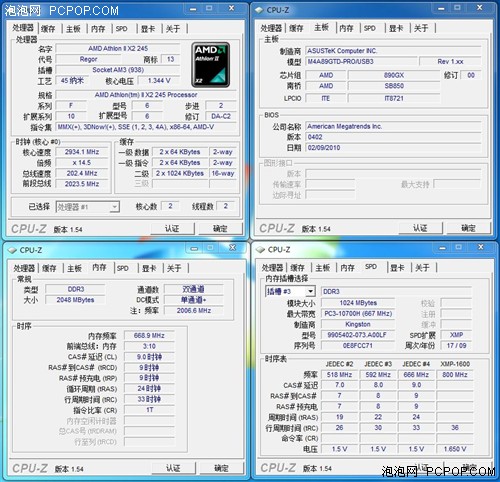Close the memory CPU-Z window
This screenshot has width=500, height=482.
(232, 248)
